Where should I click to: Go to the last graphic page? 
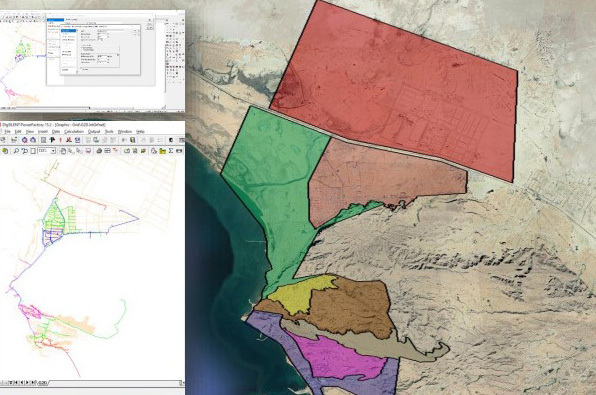click(33, 382)
